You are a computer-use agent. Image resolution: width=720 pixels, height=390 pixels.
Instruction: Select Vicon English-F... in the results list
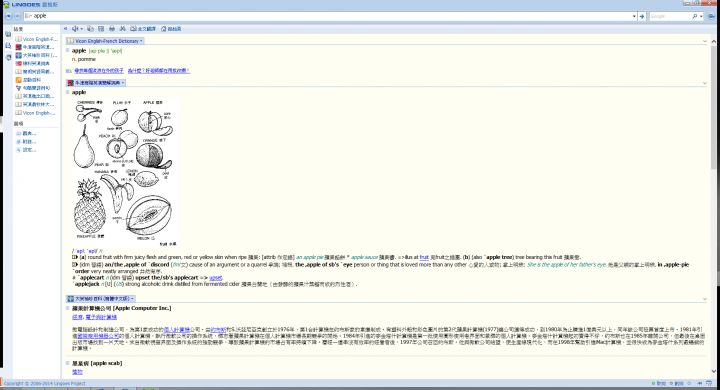[36, 39]
